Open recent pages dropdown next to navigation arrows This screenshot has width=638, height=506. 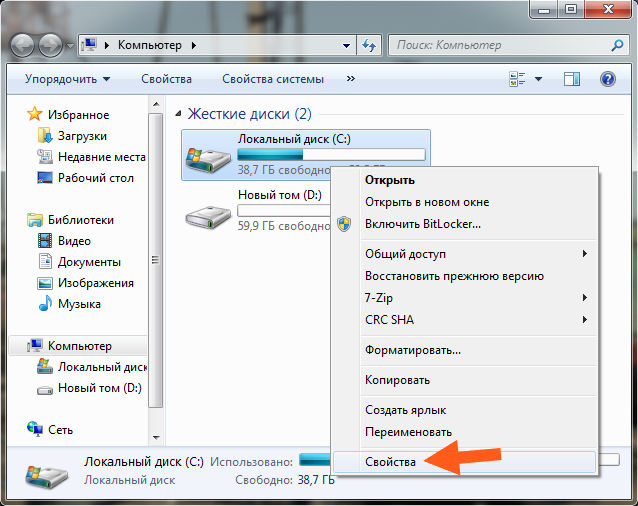pyautogui.click(x=70, y=46)
